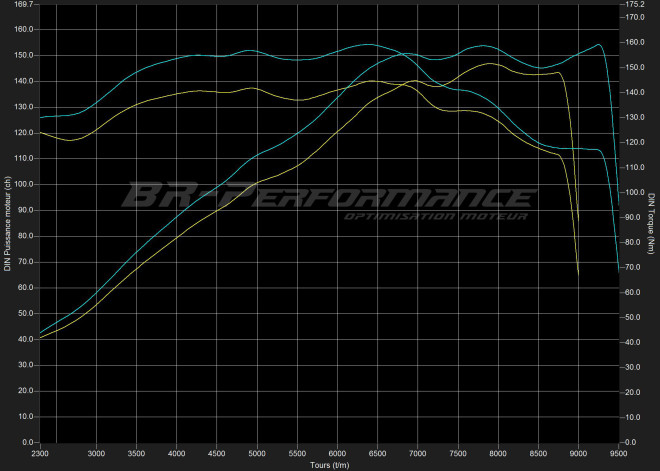Click the 4000 label on the RPM axis
Screen dimensions: 660x471
coord(177,453)
